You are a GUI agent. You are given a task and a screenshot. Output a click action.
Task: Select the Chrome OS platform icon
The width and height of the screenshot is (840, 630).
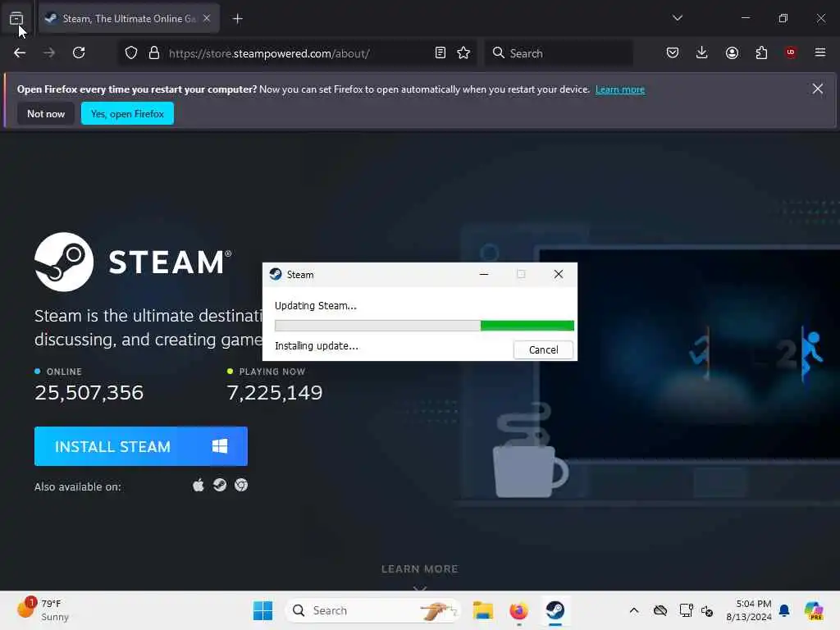point(241,486)
